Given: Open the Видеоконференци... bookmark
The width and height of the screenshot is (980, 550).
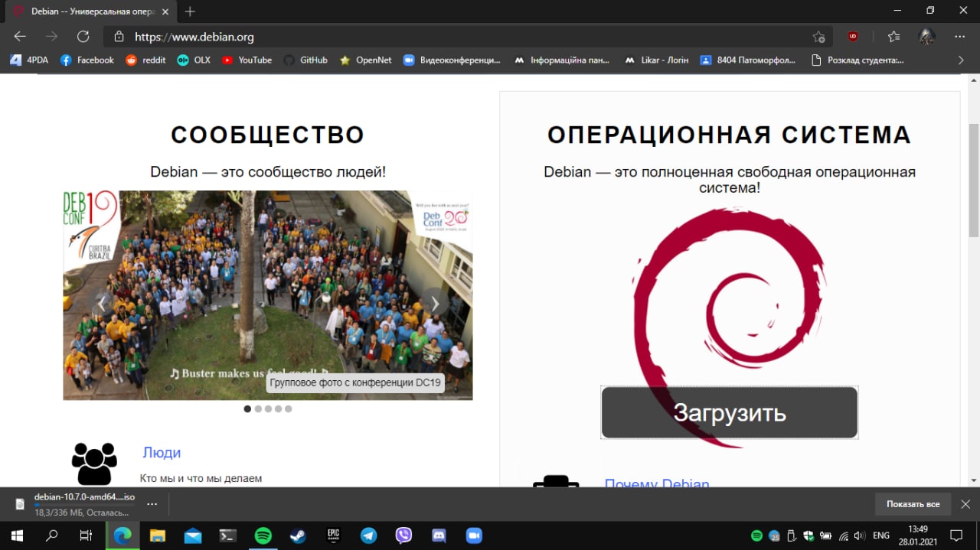Looking at the screenshot, I should pyautogui.click(x=452, y=60).
